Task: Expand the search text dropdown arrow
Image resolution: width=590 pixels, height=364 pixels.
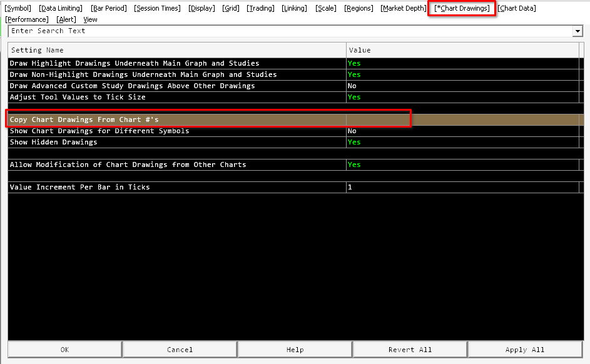Action: click(x=577, y=31)
